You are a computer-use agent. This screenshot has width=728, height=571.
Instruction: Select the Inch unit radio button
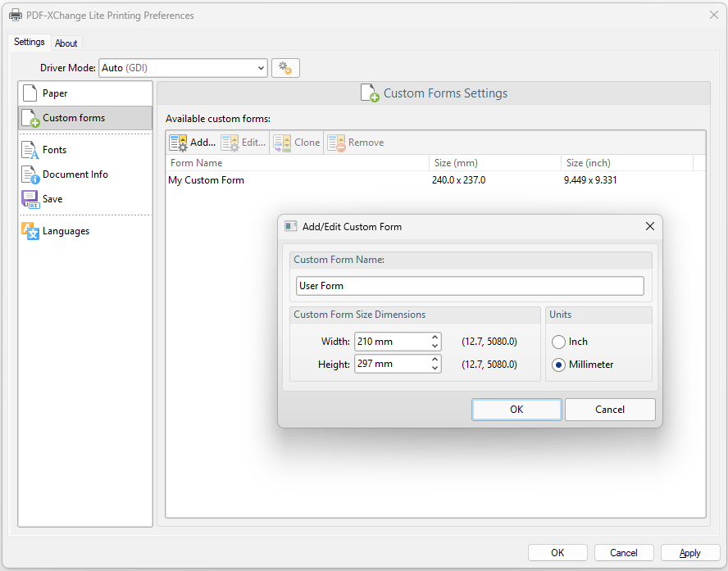(558, 342)
